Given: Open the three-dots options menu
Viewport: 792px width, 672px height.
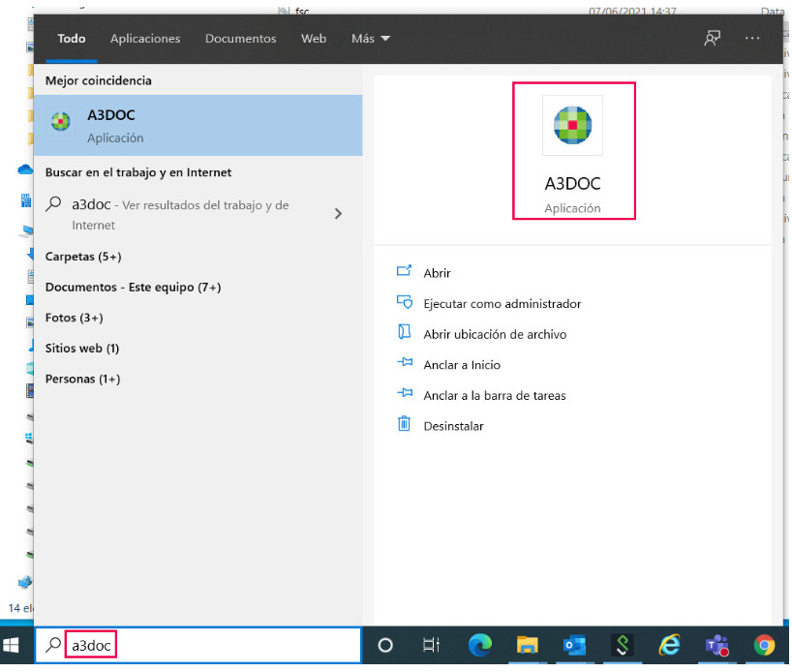Looking at the screenshot, I should tap(752, 39).
